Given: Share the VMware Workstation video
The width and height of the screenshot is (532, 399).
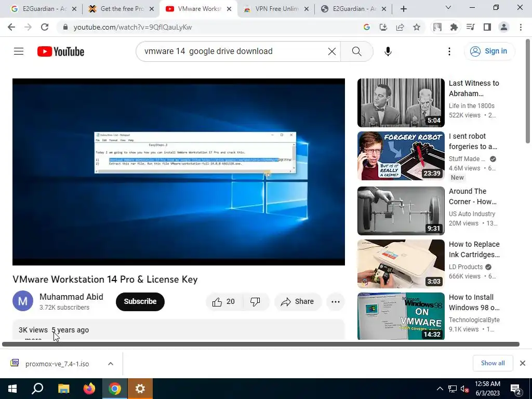Looking at the screenshot, I should [298, 301].
